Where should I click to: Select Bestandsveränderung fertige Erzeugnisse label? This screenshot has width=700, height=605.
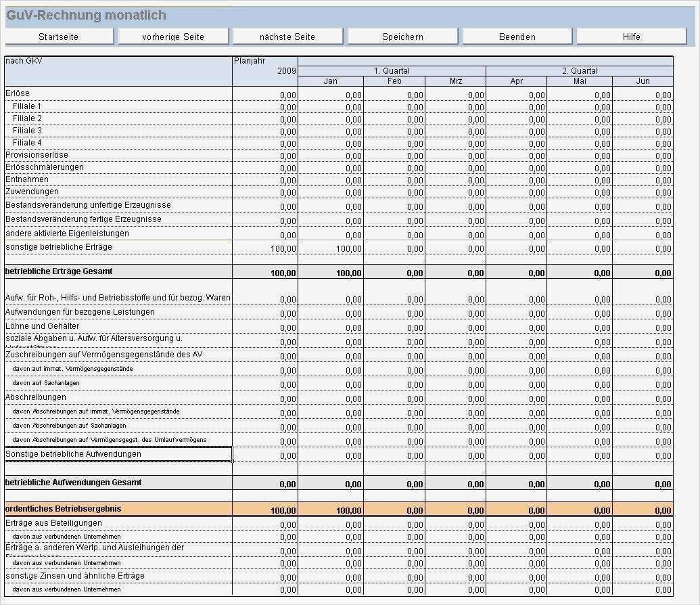pyautogui.click(x=83, y=219)
